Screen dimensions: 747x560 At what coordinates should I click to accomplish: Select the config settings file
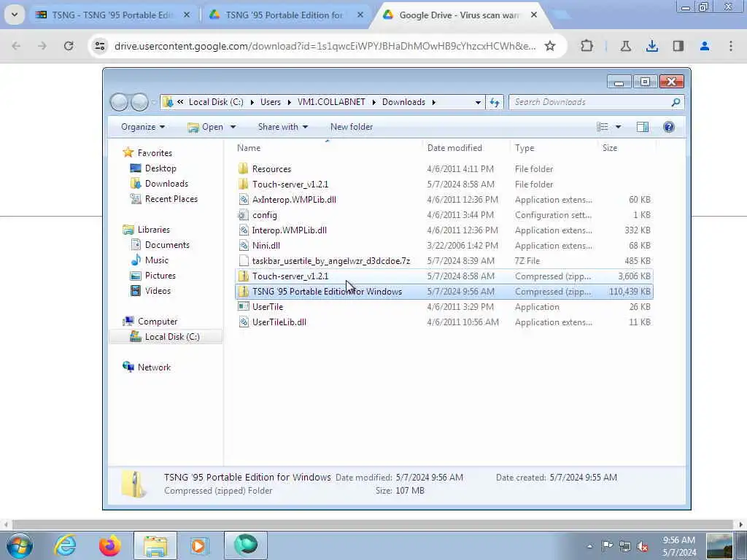[x=444, y=215]
